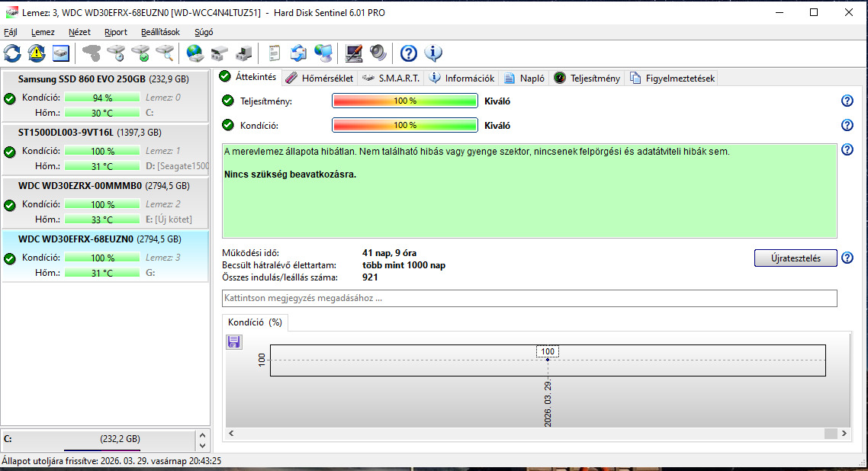This screenshot has width=868, height=471.
Task: Switch to the Hőmérséklet tab
Action: [x=320, y=78]
